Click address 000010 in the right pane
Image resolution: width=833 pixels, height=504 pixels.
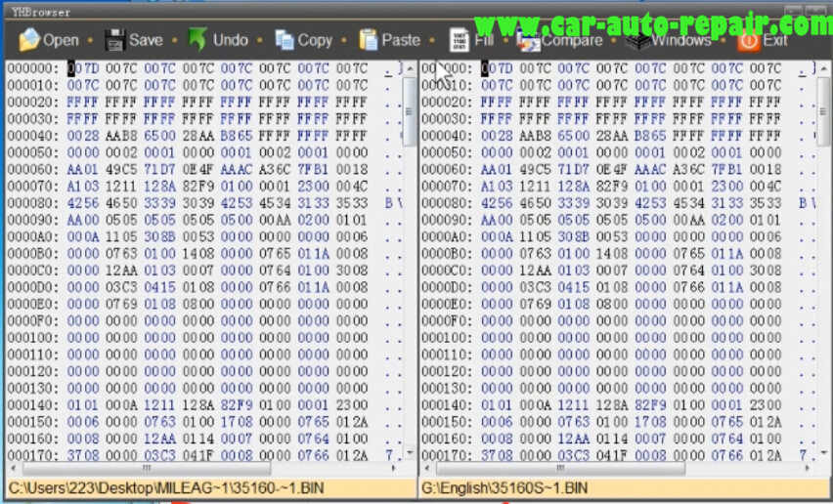point(447,85)
